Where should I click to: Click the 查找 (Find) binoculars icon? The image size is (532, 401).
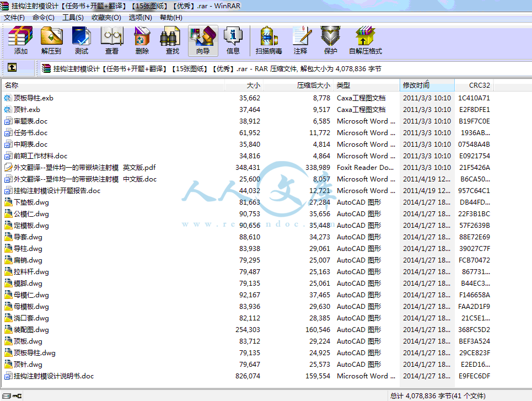pyautogui.click(x=170, y=38)
